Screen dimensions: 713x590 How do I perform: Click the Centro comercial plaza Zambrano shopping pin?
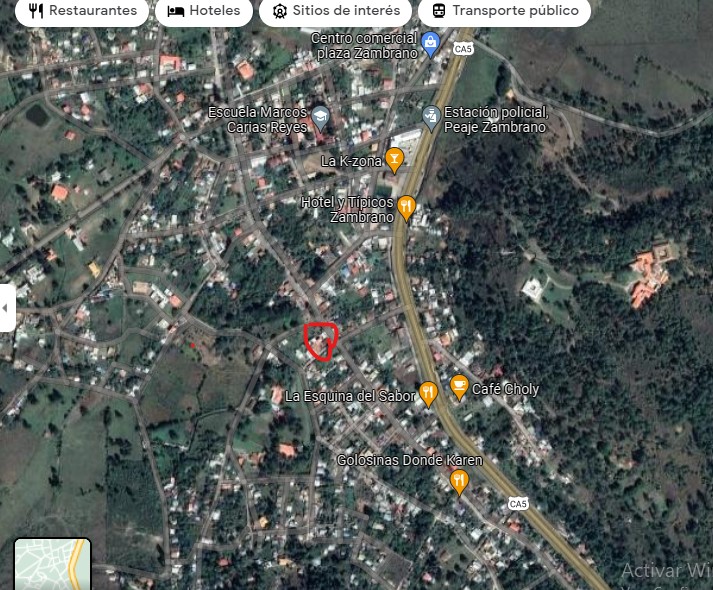point(431,44)
